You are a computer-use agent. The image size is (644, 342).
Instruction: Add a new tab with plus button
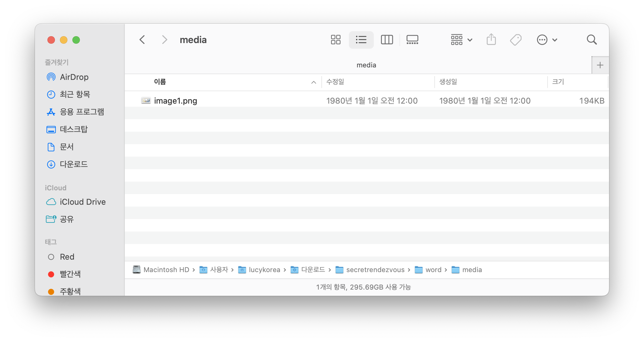(x=600, y=65)
